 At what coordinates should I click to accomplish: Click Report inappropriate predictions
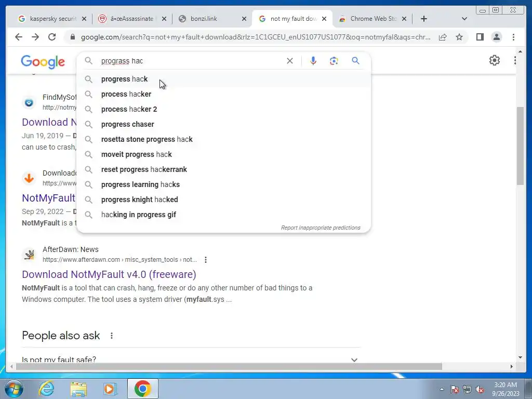[x=320, y=228]
